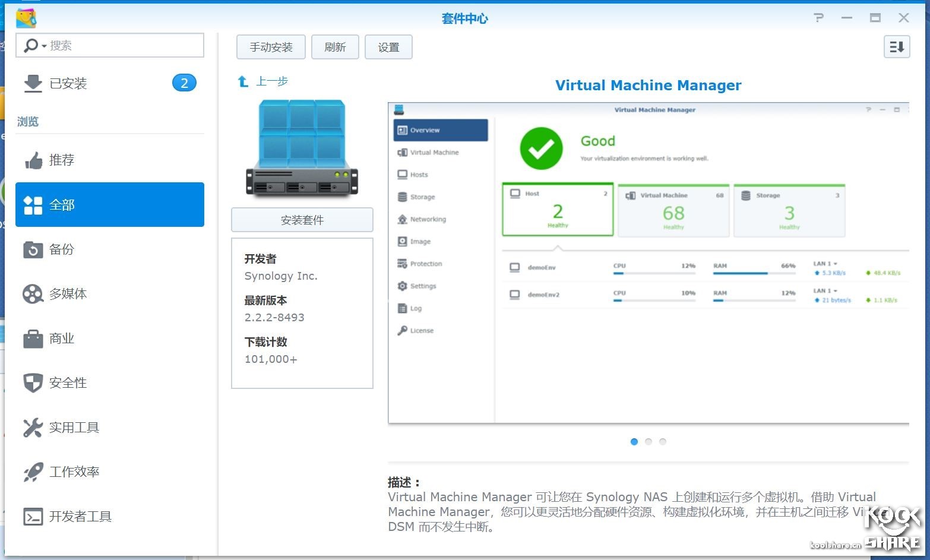Image resolution: width=930 pixels, height=560 pixels.
Task: Open the 商业 business category
Action: tap(61, 338)
